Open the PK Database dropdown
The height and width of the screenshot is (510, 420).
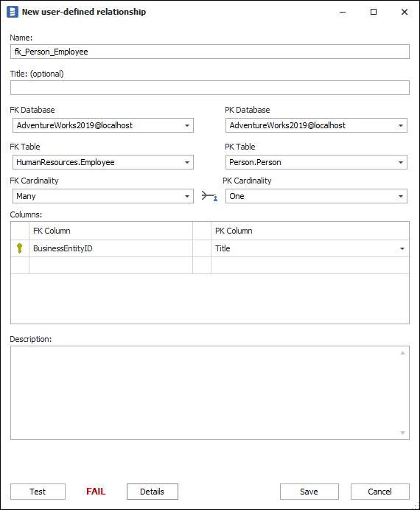coord(316,125)
